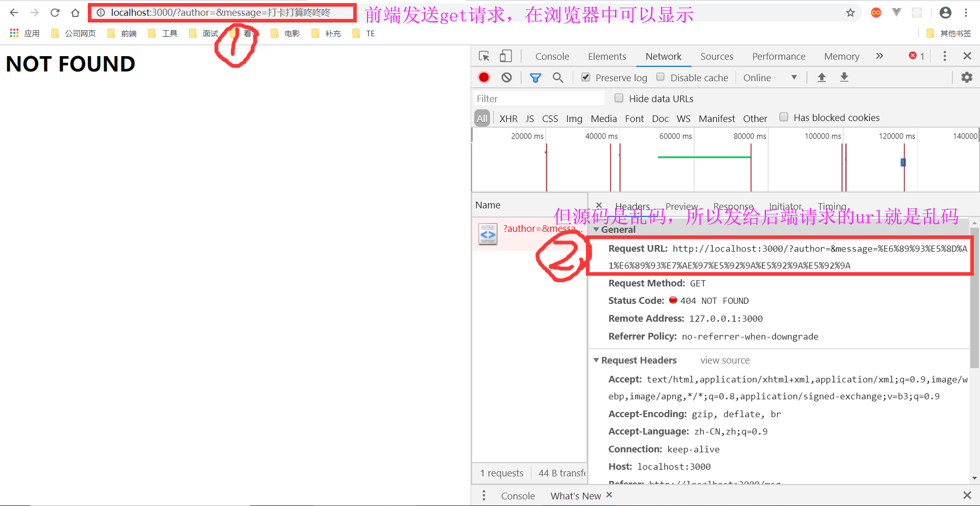Close the DevTools panel

coord(967,56)
